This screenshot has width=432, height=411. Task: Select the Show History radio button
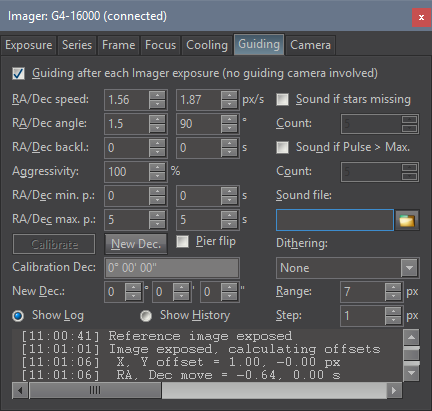click(x=146, y=315)
